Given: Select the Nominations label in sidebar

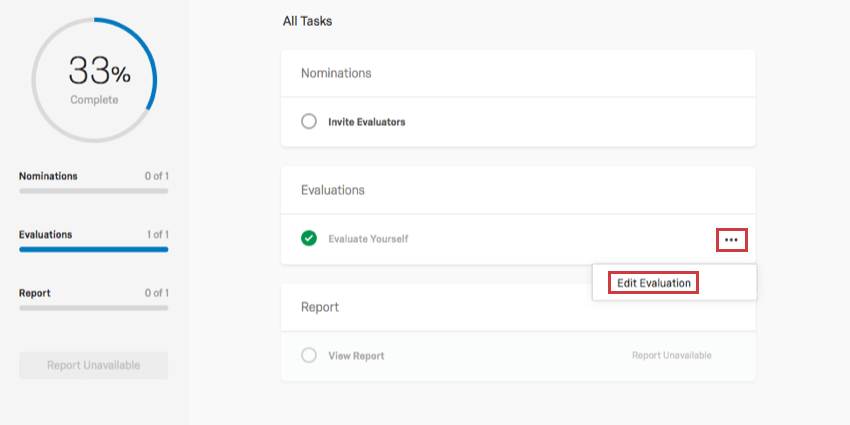Looking at the screenshot, I should (48, 176).
